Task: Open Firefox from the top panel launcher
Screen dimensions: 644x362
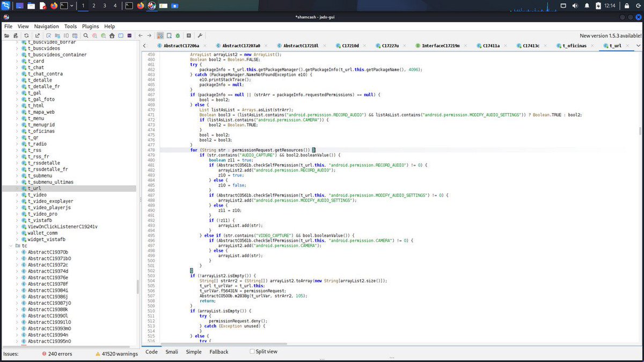Action: click(x=53, y=6)
